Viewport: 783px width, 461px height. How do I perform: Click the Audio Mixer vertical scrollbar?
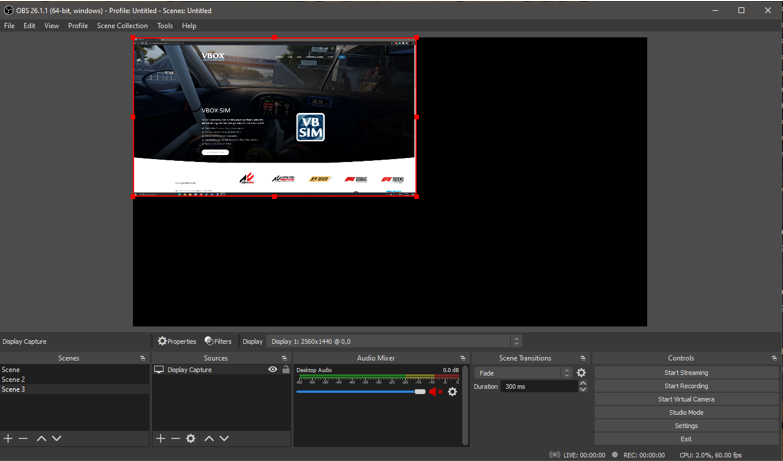pyautogui.click(x=465, y=405)
